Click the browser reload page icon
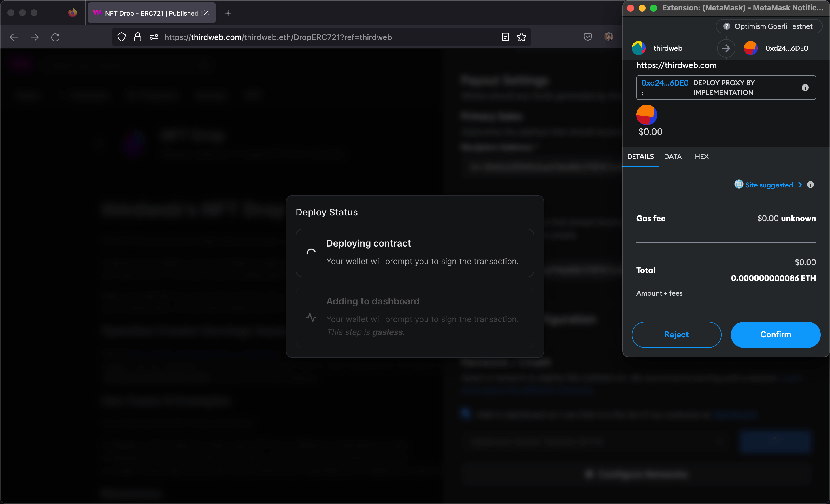This screenshot has height=504, width=830. pos(56,37)
